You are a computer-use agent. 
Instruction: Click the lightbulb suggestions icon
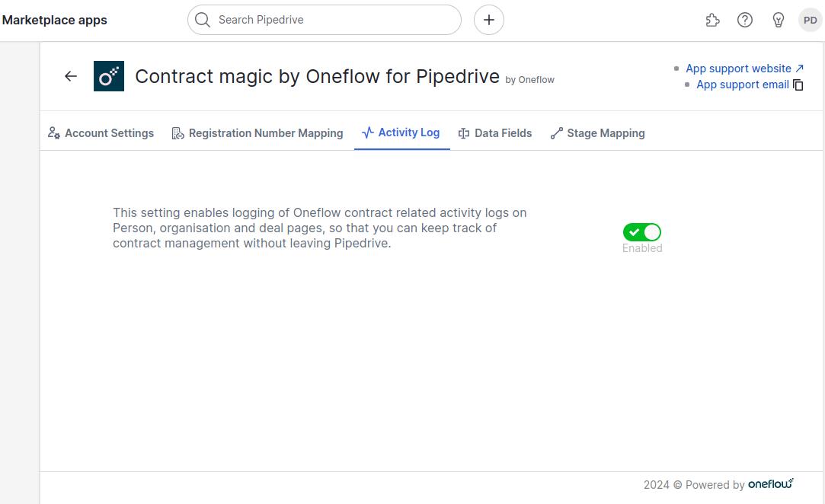(778, 20)
